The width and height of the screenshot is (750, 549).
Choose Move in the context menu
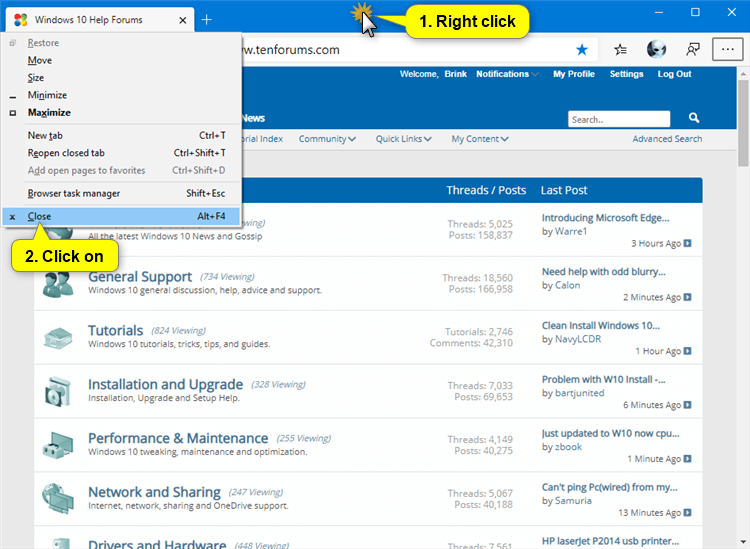(x=121, y=60)
